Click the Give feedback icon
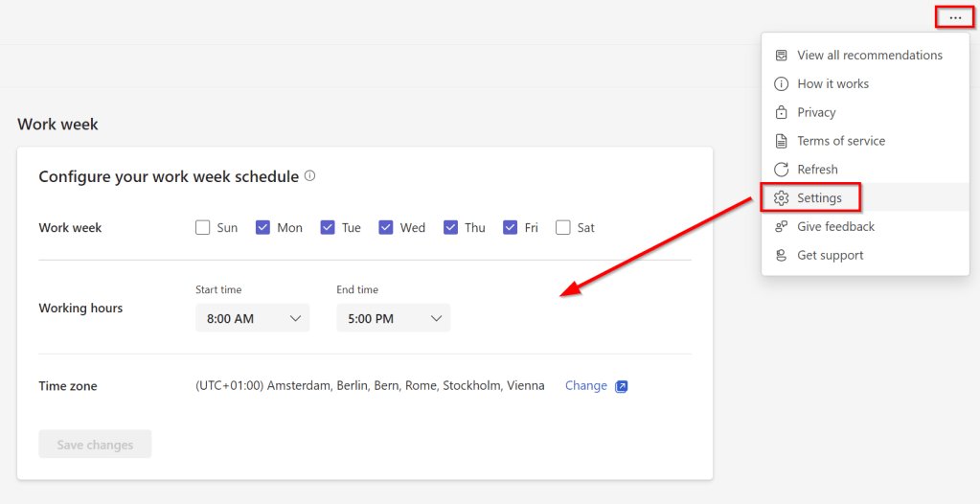 pyautogui.click(x=782, y=227)
